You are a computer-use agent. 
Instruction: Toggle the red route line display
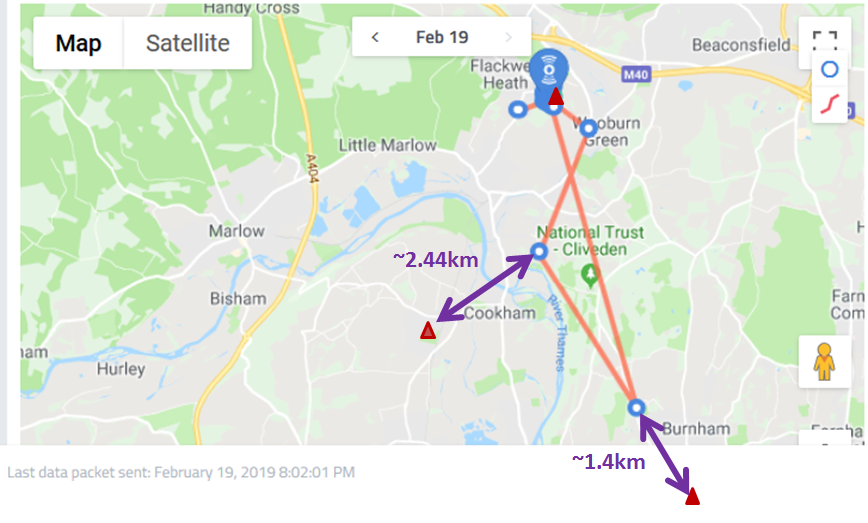pos(829,104)
